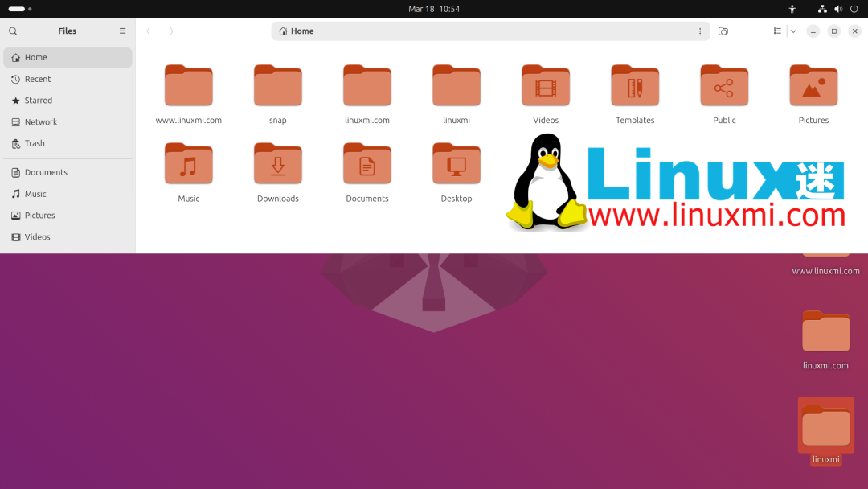This screenshot has height=489, width=868.
Task: Open Network in the sidebar
Action: (x=40, y=121)
